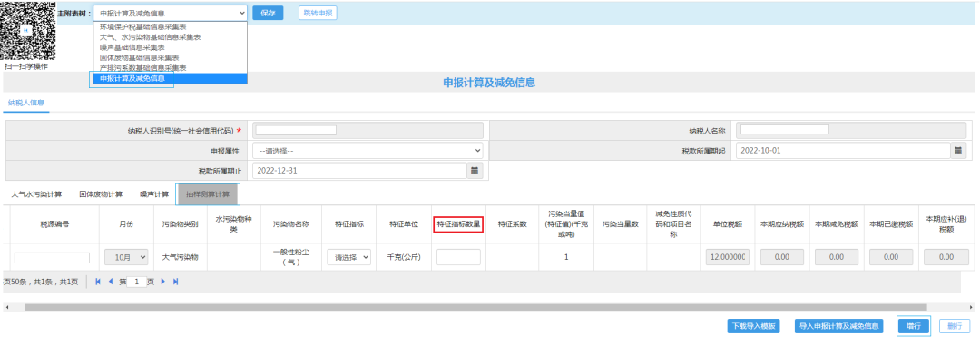This screenshot has width=980, height=357.
Task: Click the 本期应纳税额 field showing 0.00
Action: pyautogui.click(x=782, y=257)
